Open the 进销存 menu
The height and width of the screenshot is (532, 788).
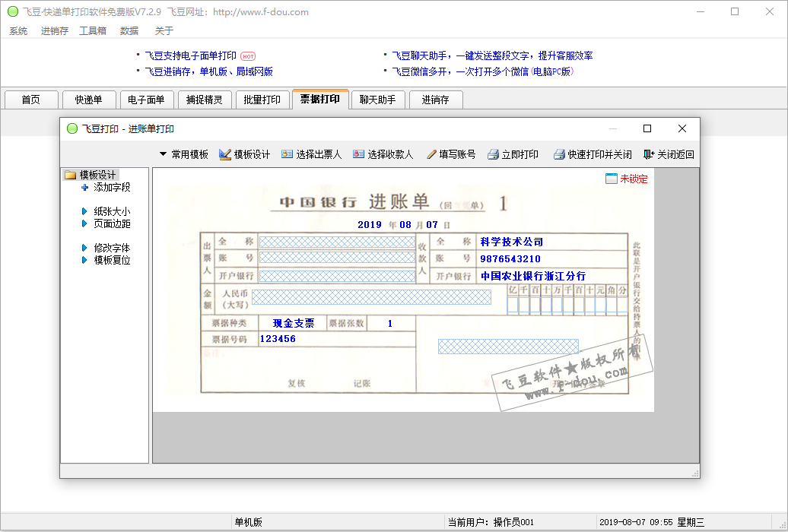[x=54, y=30]
